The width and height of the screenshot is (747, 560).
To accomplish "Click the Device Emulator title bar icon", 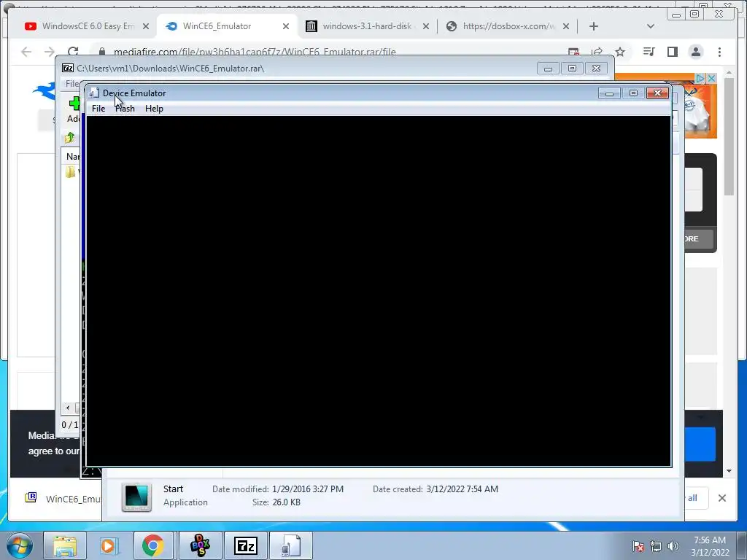I will click(94, 93).
